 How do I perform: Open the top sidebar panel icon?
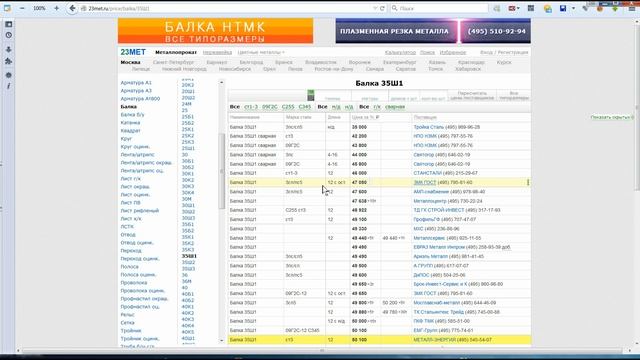(x=9, y=24)
